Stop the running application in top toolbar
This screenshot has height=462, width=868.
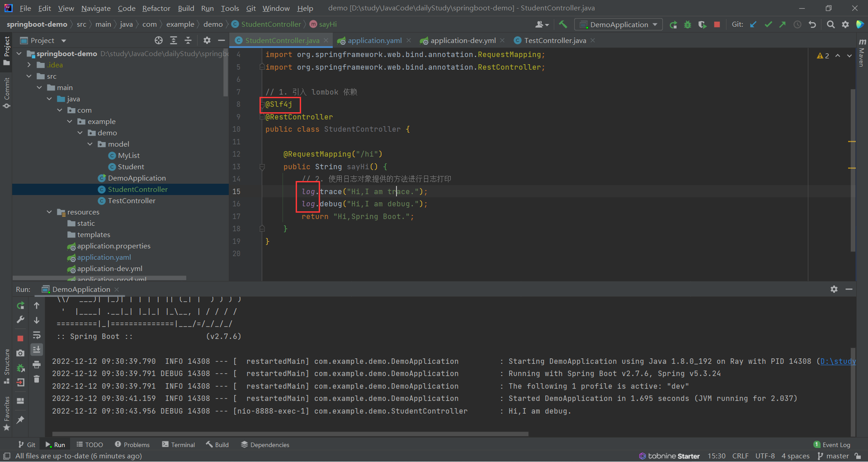pos(717,24)
